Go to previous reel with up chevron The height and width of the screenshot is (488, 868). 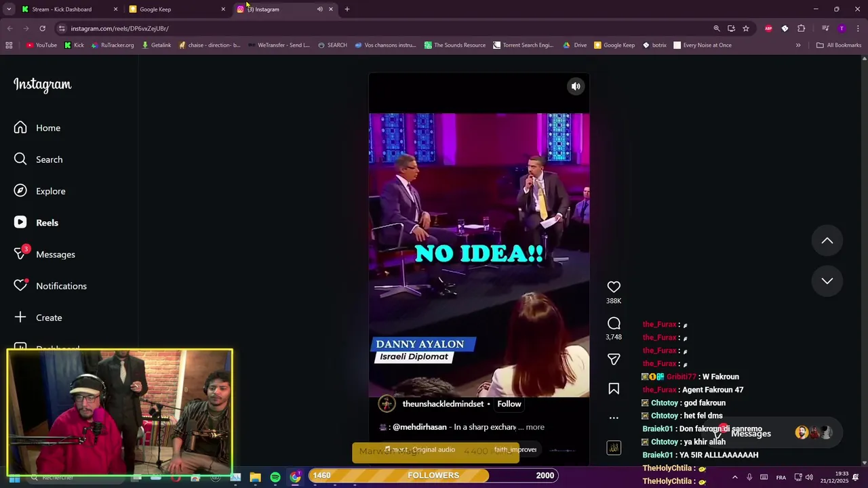pos(827,241)
